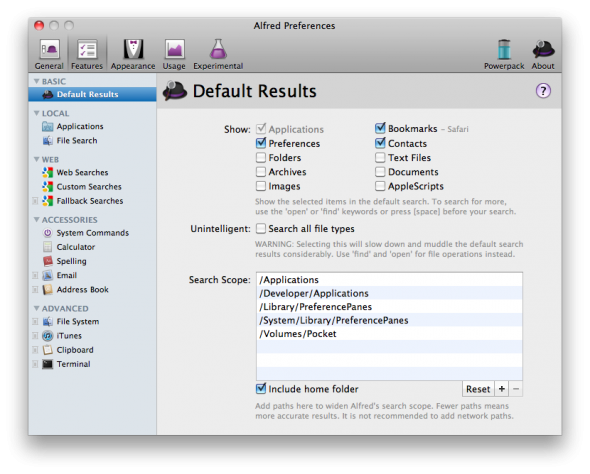This screenshot has height=474, width=590.
Task: Remove a path with the minus button
Action: [x=516, y=389]
